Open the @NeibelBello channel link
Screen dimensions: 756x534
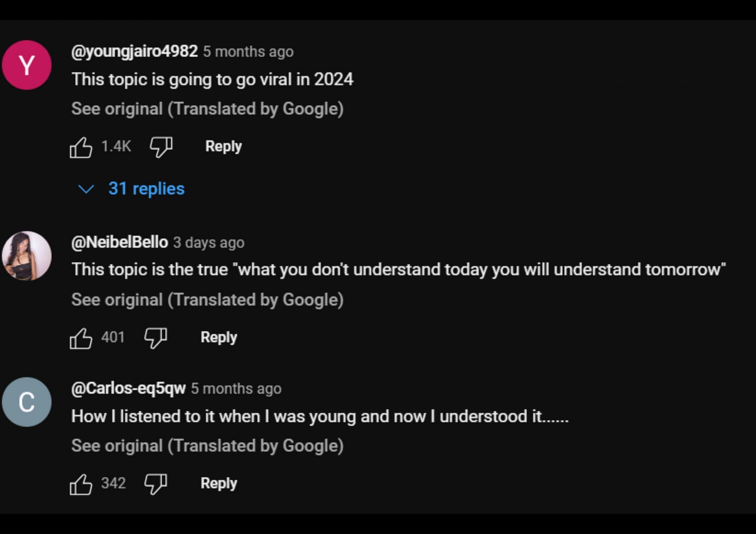click(x=120, y=242)
